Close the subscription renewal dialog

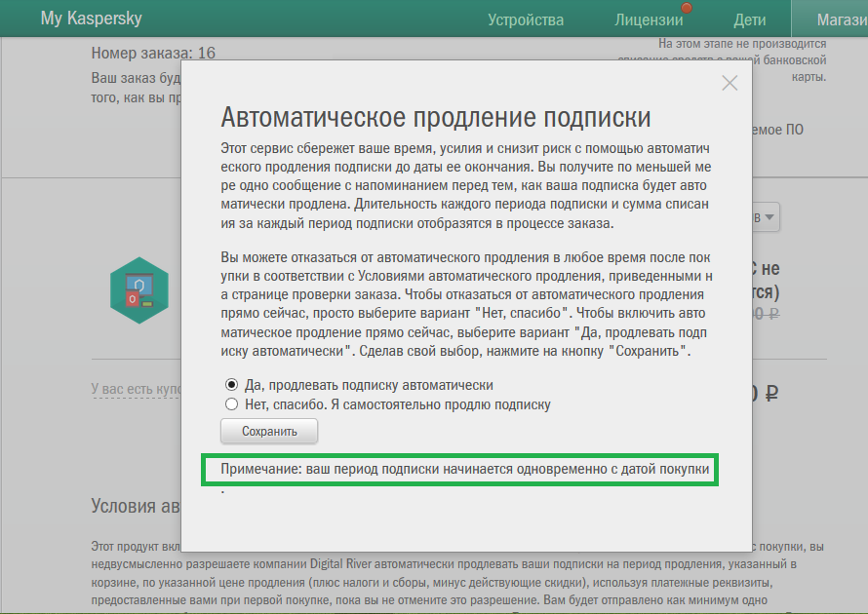pyautogui.click(x=730, y=83)
